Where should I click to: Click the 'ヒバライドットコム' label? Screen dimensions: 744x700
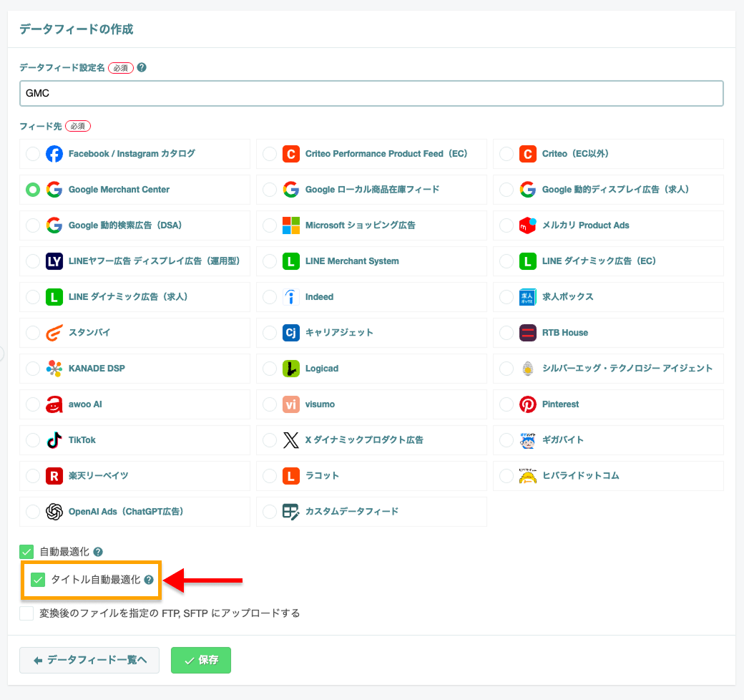(581, 475)
